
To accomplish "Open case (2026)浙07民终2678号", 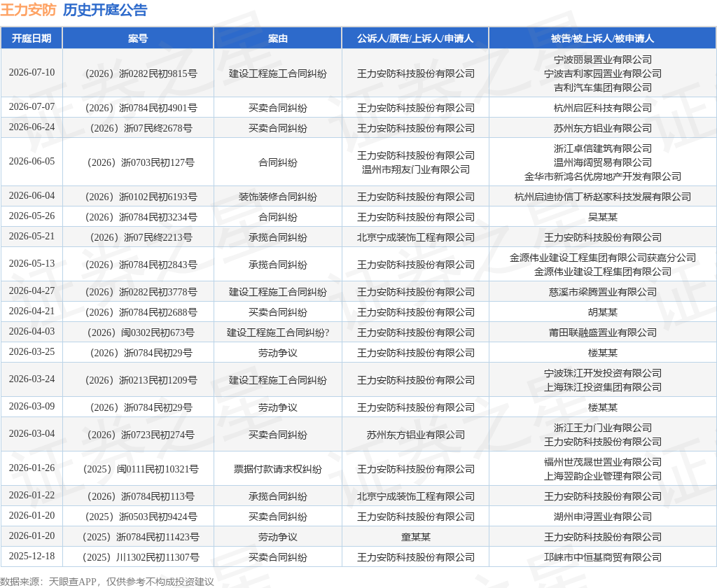I will coord(141,128).
